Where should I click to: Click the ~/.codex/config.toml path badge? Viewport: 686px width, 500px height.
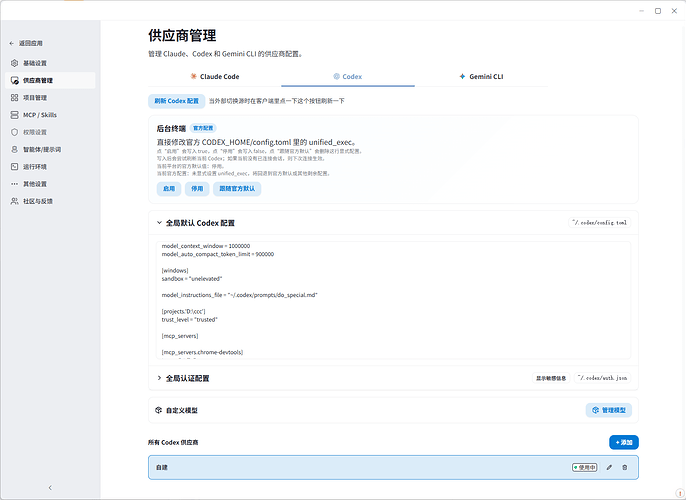(599, 223)
